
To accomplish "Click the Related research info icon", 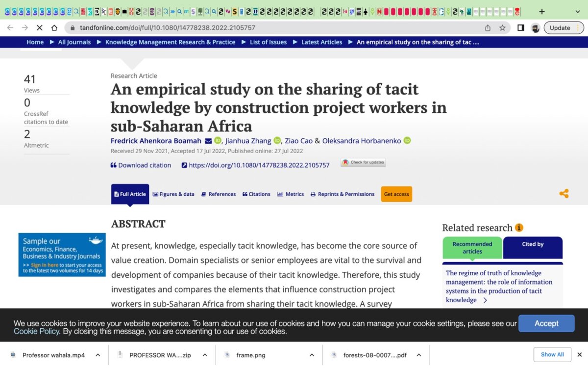I will (x=519, y=228).
